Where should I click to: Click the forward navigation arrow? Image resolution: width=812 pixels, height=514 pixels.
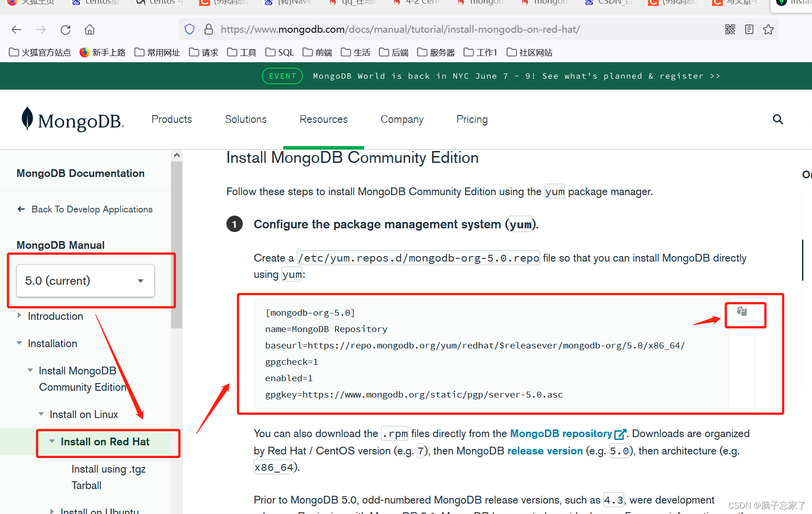coord(40,29)
